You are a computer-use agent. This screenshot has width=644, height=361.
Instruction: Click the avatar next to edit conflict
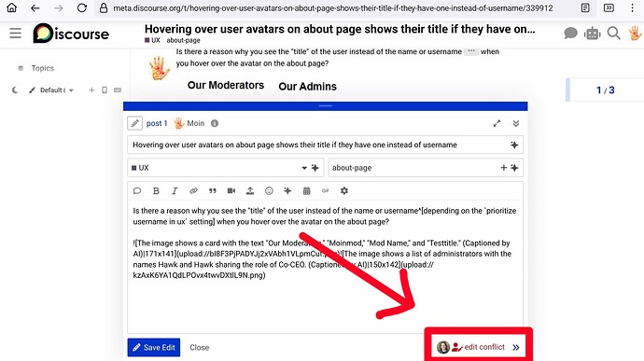click(x=443, y=347)
